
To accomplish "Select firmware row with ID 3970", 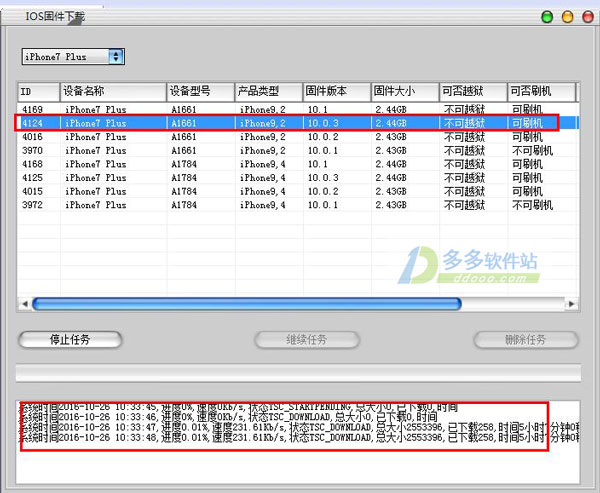I will point(298,150).
